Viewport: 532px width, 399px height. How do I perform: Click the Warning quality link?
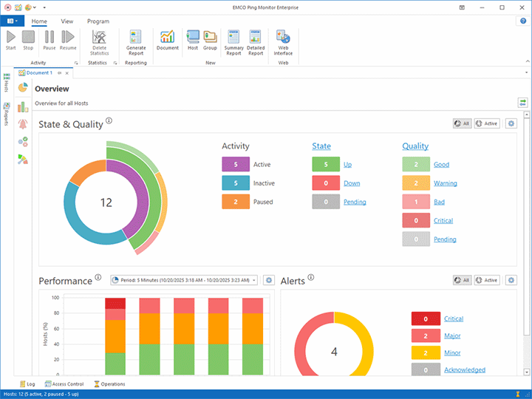coord(445,183)
